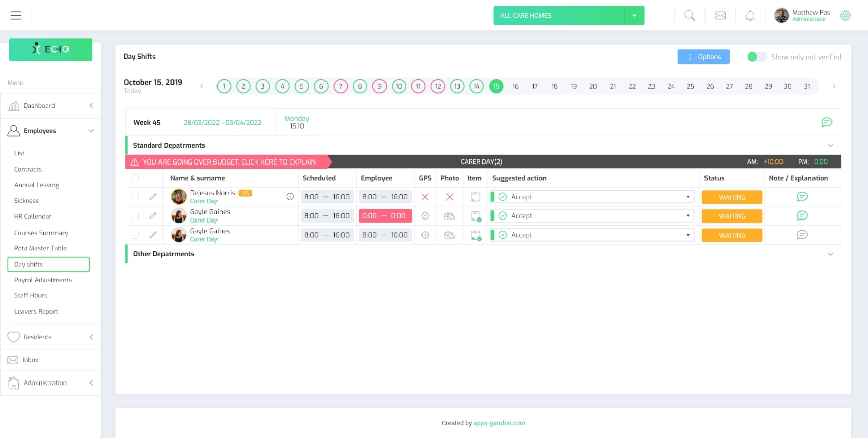This screenshot has width=868, height=438.
Task: Open the All Care Homes dropdown
Action: pos(568,16)
